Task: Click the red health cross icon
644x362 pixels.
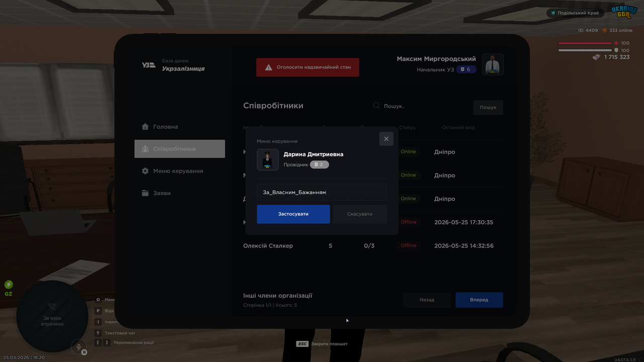Action: [x=617, y=43]
